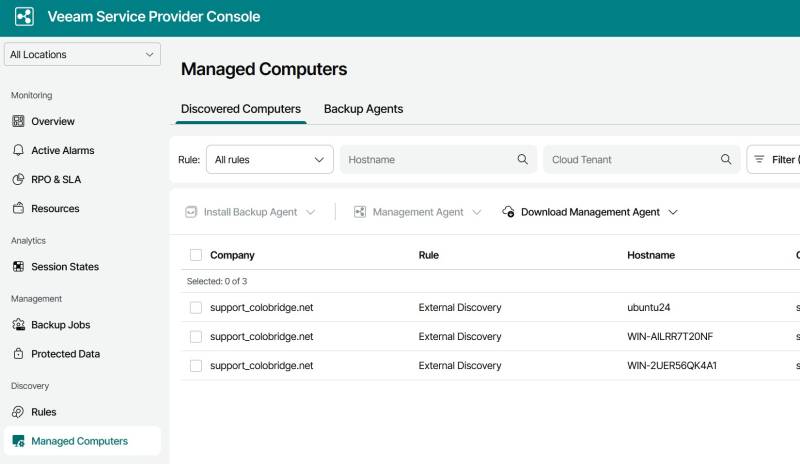Viewport: 800px width, 464px height.
Task: Toggle the select-all checkbox beside Company
Action: (x=196, y=255)
